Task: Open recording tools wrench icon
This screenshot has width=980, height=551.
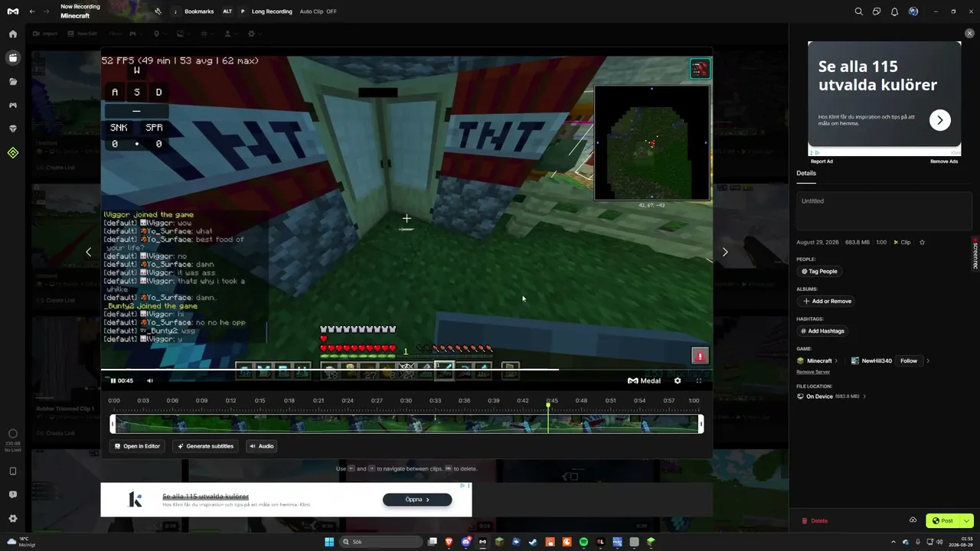Action: tap(158, 11)
